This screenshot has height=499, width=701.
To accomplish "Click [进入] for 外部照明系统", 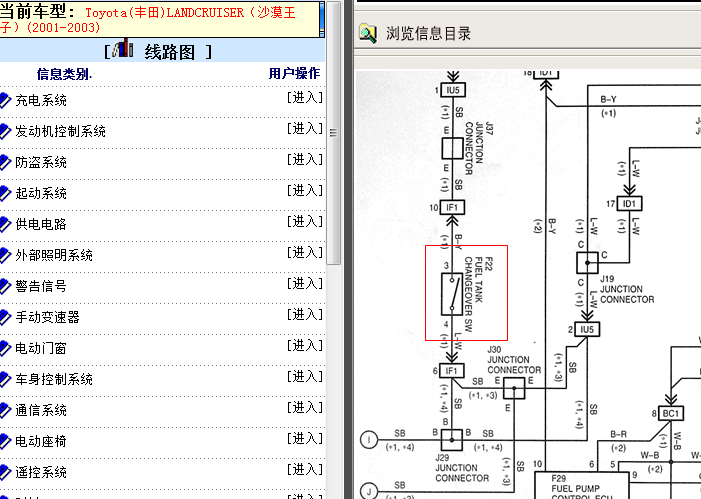I will [304, 253].
